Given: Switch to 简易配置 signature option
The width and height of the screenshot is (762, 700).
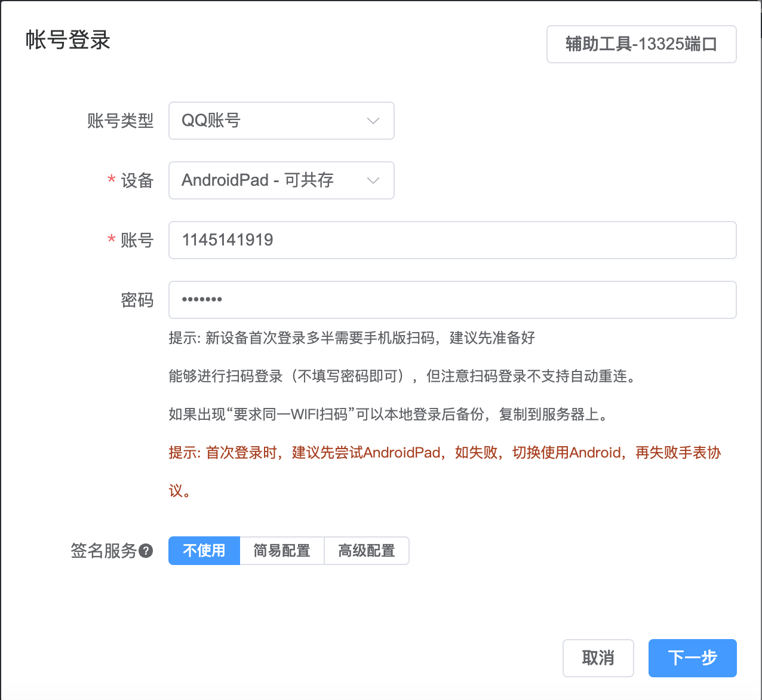Looking at the screenshot, I should 282,551.
